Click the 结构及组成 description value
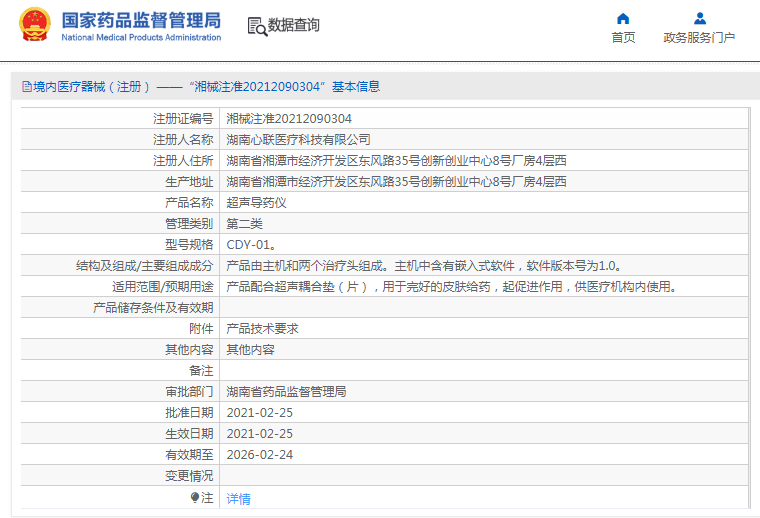The width and height of the screenshot is (760, 518). [x=424, y=266]
